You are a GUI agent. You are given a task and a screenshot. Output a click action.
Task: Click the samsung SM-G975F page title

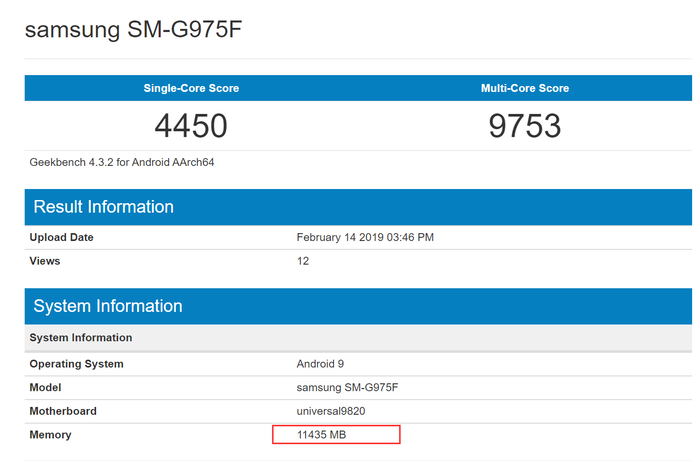(x=134, y=30)
